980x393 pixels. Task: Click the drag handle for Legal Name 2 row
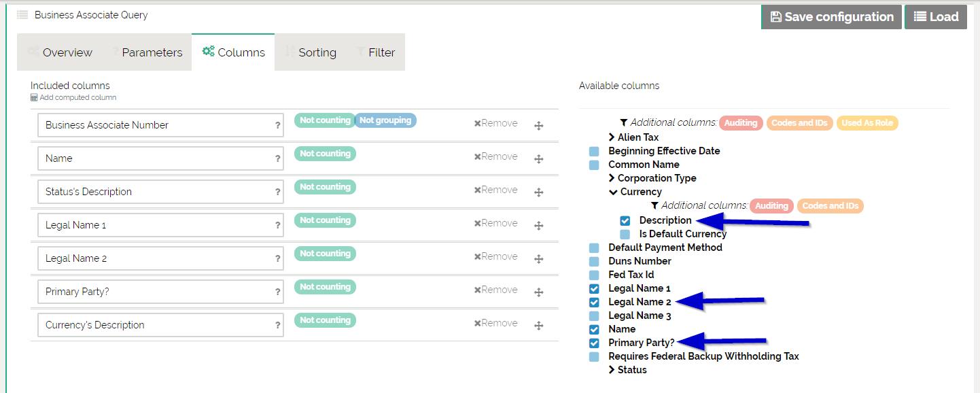point(538,259)
